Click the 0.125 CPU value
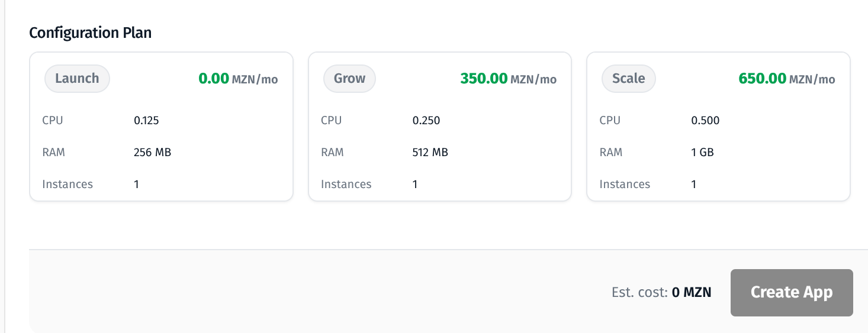 point(146,121)
